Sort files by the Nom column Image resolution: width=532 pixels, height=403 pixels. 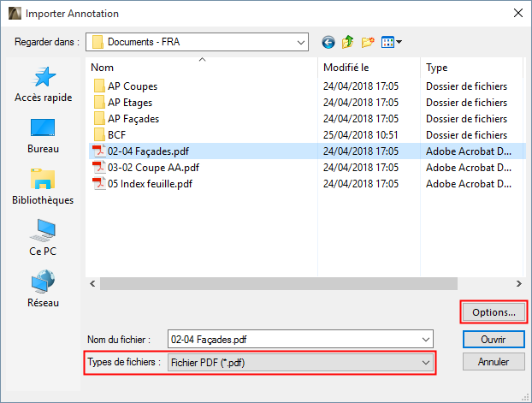[x=202, y=68]
